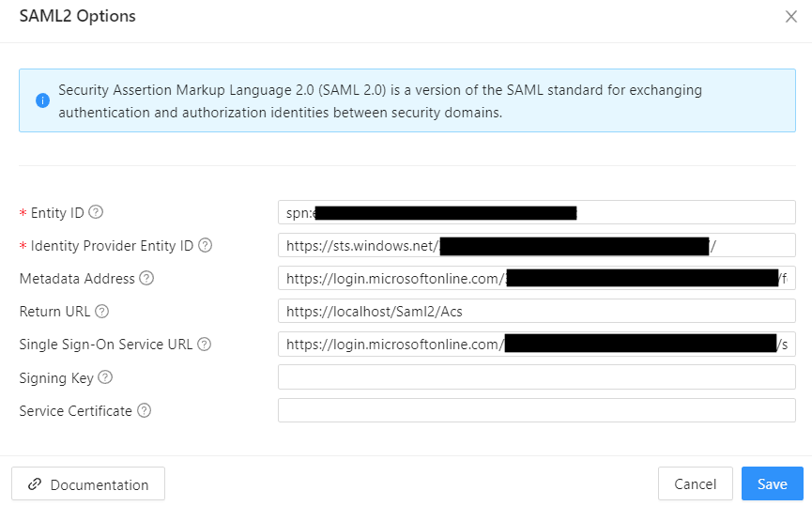Click the SAML2 Options dialog title
This screenshot has height=506, width=812.
click(x=77, y=17)
